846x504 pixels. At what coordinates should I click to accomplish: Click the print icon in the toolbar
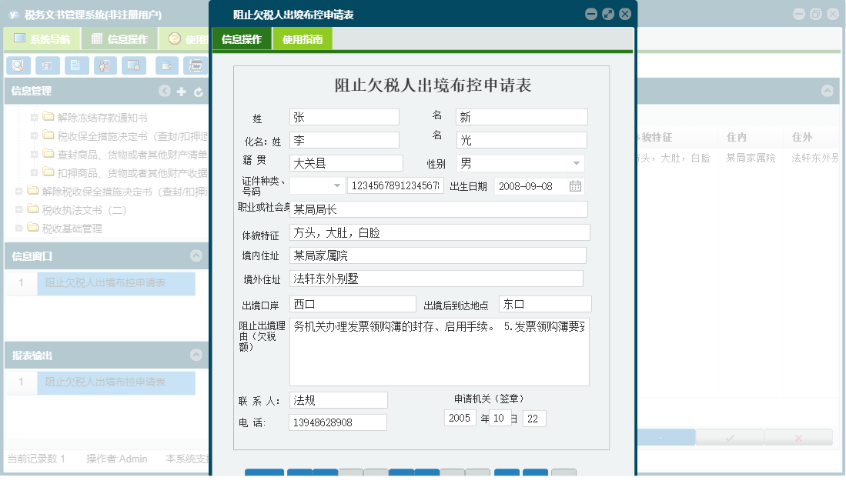(x=46, y=65)
